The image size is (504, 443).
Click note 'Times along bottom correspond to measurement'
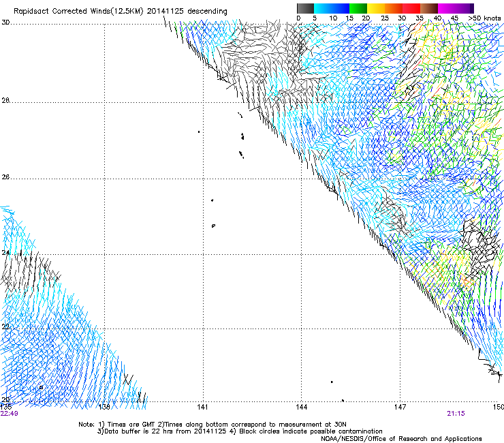pos(242,425)
